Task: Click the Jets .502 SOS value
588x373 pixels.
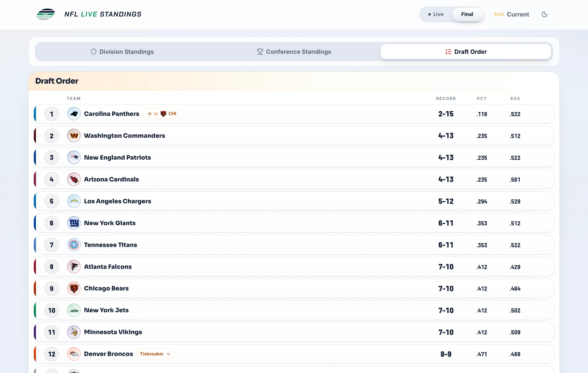Action: coord(515,311)
